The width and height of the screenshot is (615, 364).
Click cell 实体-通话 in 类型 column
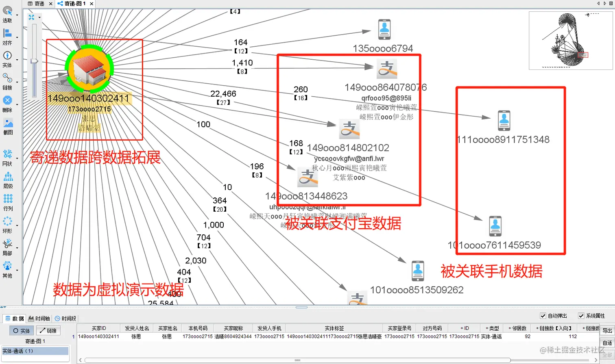(x=491, y=336)
